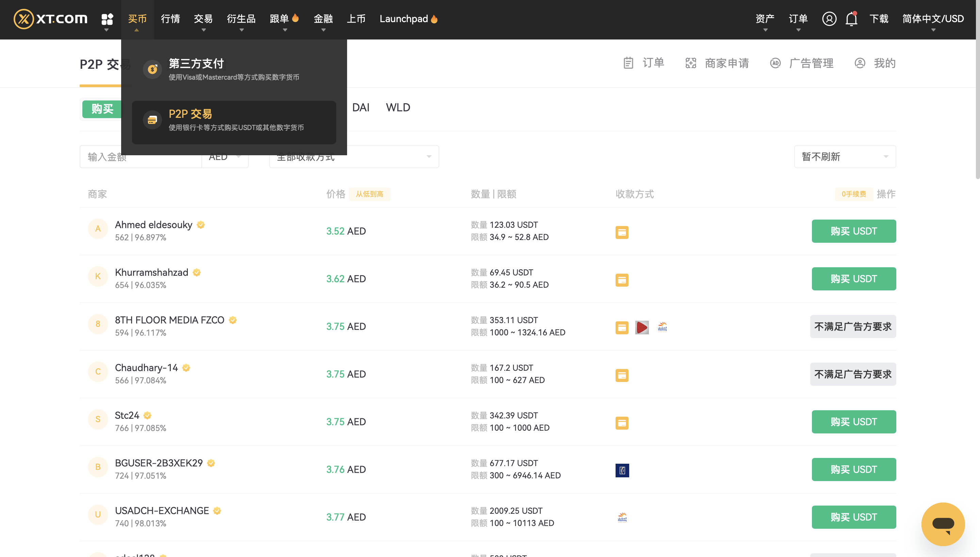Viewport: 980px width, 557px height.
Task: Click the price 3.52 AED
Action: click(346, 231)
